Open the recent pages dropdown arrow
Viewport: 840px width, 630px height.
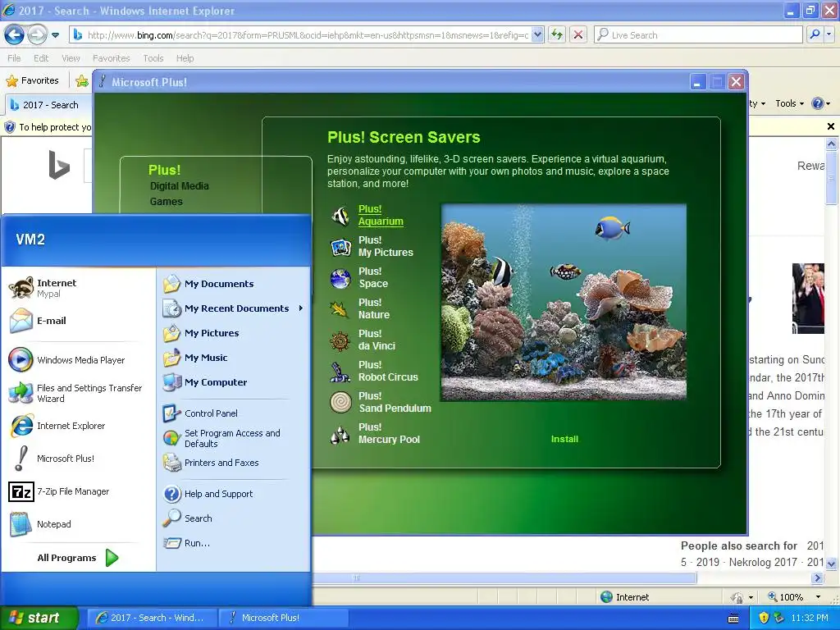pyautogui.click(x=55, y=36)
